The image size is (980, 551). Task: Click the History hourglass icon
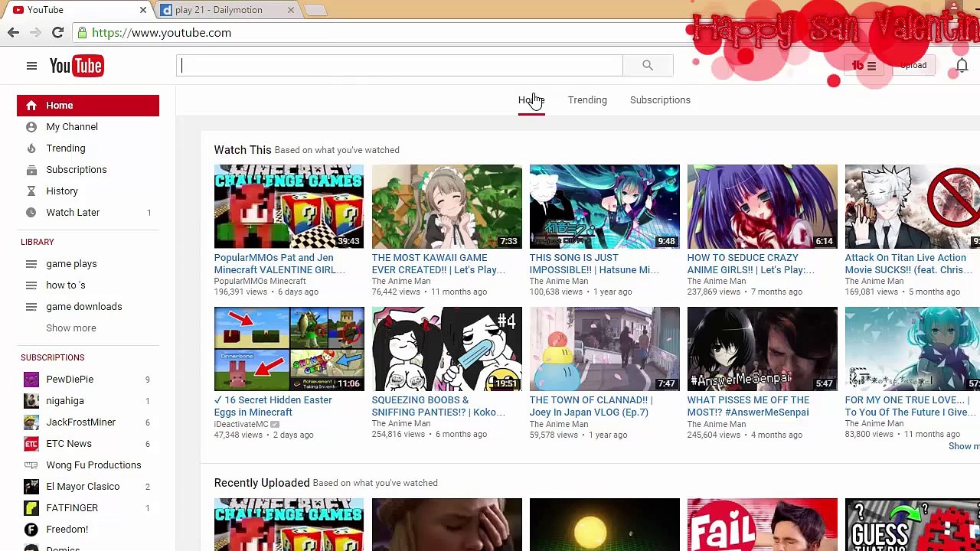pos(31,191)
